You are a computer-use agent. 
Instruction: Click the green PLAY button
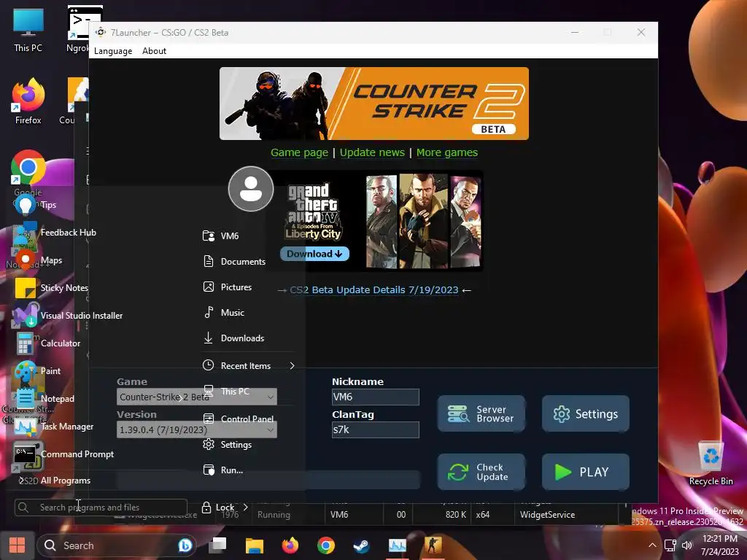point(586,472)
